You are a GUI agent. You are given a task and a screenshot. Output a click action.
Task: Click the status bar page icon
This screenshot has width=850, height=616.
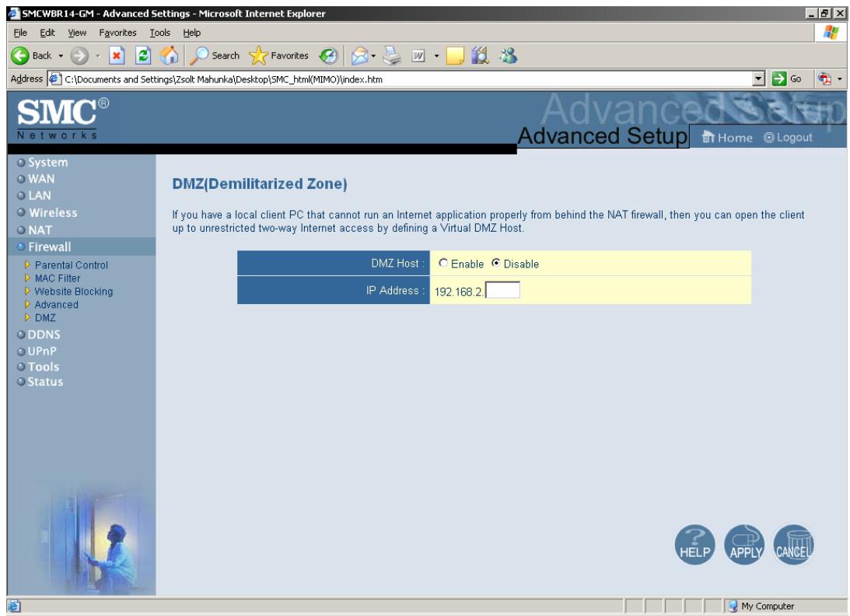pos(14,606)
